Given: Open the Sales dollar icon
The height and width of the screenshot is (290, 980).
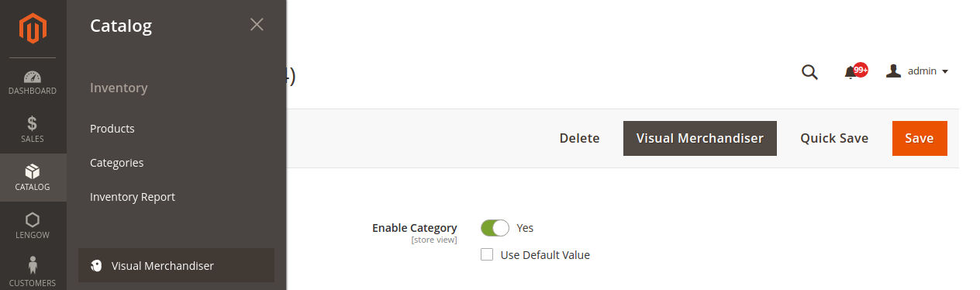Looking at the screenshot, I should click(33, 123).
